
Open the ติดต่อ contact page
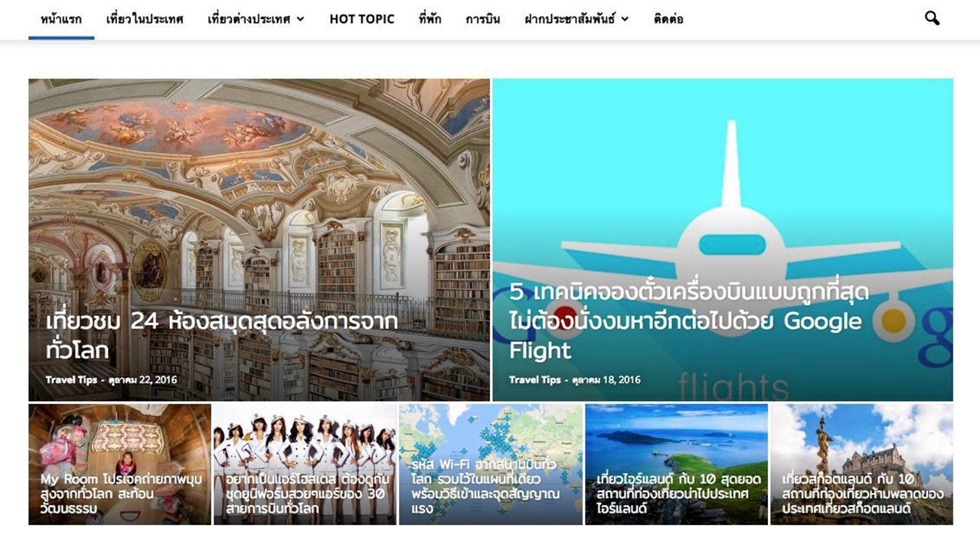coord(669,19)
